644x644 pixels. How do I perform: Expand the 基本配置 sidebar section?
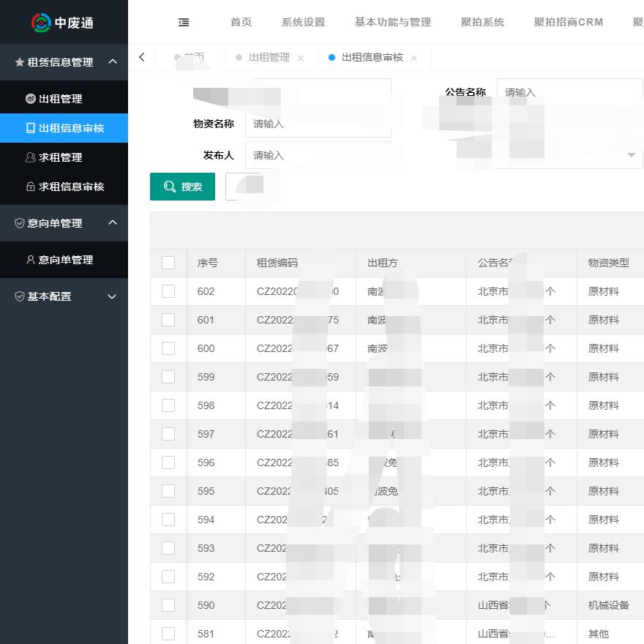(x=111, y=296)
